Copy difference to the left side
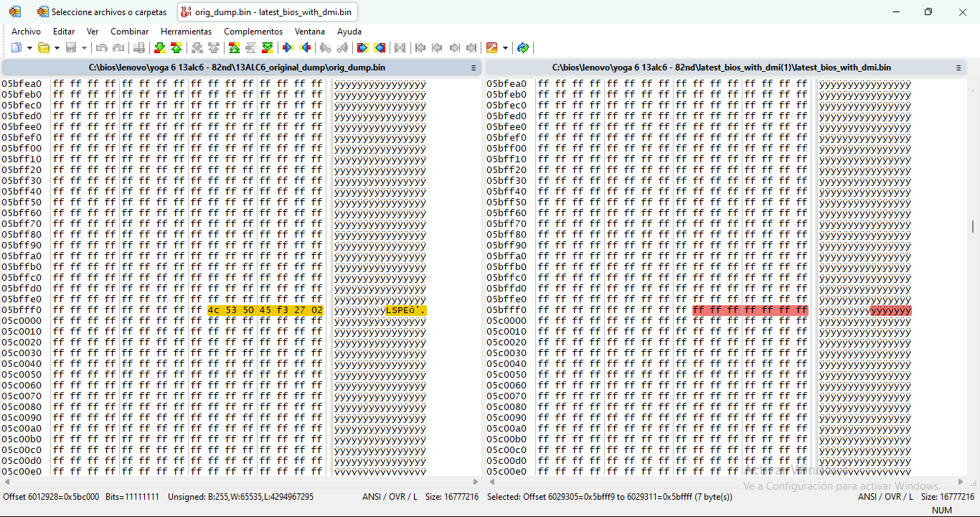The height and width of the screenshot is (517, 980). 306,48
